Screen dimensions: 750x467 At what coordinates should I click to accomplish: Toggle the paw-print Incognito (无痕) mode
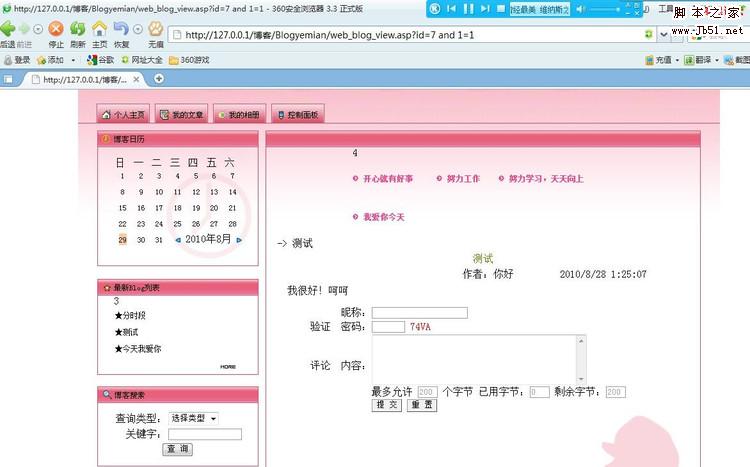click(155, 29)
